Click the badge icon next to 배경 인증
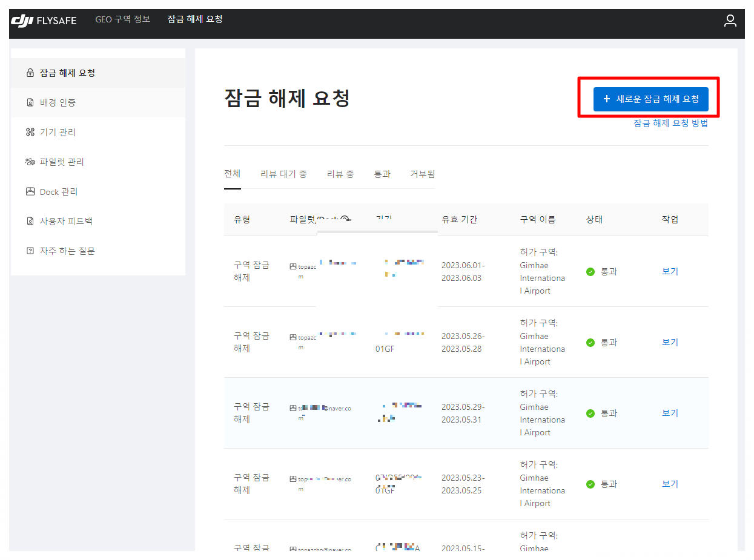754x560 pixels. click(x=30, y=103)
